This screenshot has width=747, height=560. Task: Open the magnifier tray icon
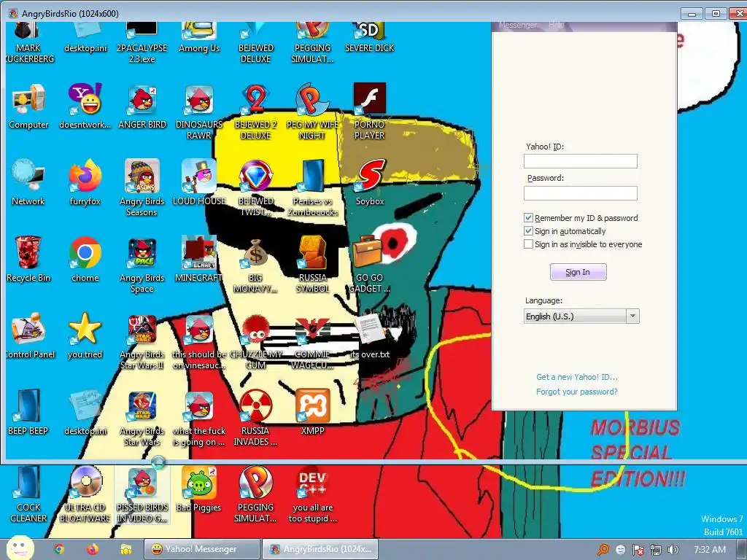coord(603,550)
